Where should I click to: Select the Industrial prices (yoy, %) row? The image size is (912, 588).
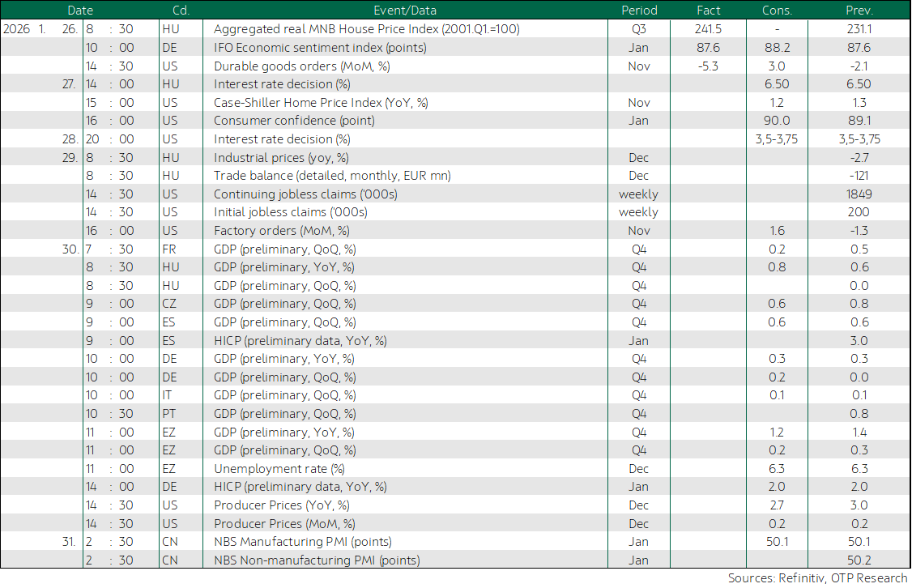coord(455,158)
